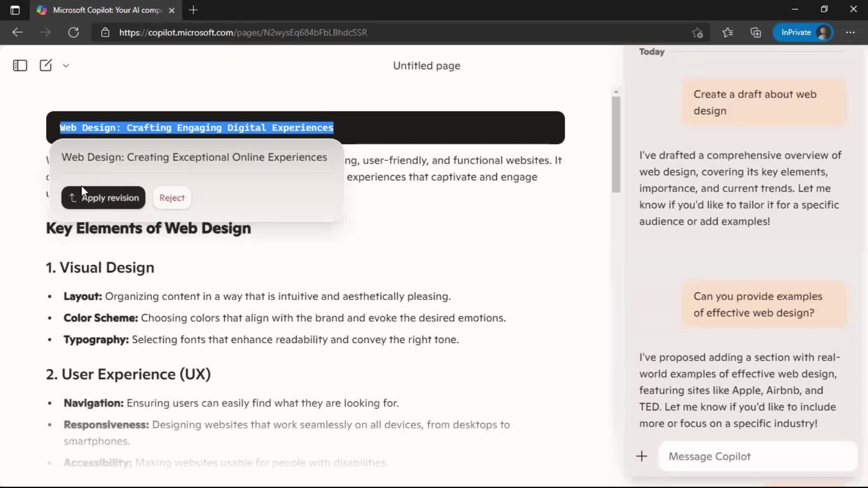Viewport: 868px width, 488px height.
Task: Open browser Collections
Action: tap(756, 33)
